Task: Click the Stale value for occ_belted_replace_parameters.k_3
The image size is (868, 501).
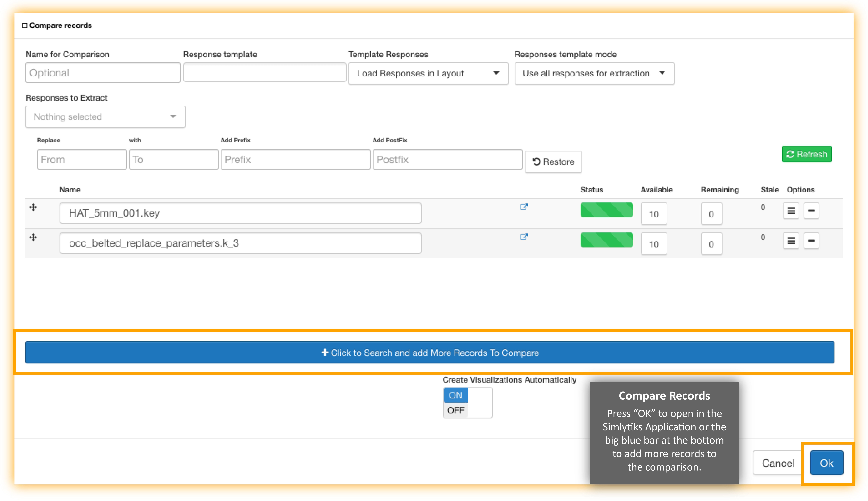Action: click(x=763, y=237)
